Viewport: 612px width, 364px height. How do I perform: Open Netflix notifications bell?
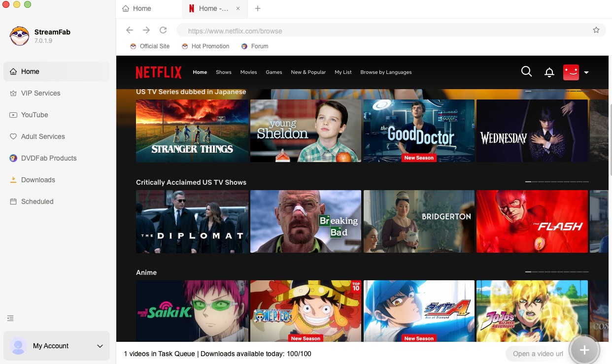coord(549,72)
